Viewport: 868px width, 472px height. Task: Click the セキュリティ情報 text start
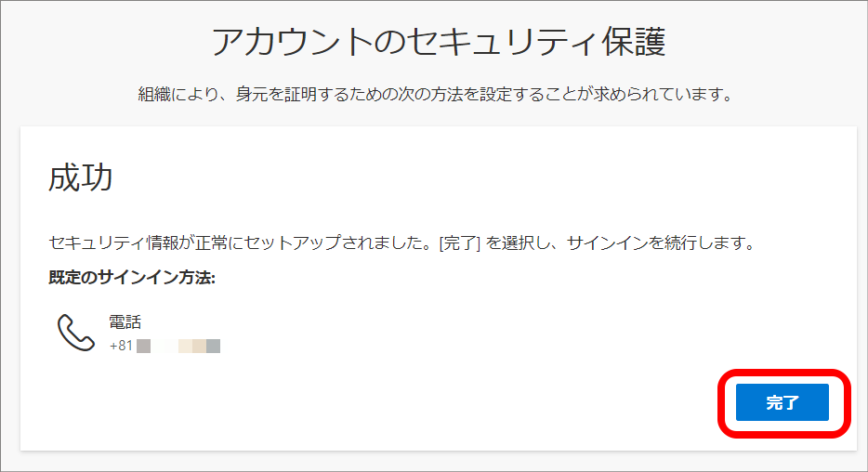[97, 243]
